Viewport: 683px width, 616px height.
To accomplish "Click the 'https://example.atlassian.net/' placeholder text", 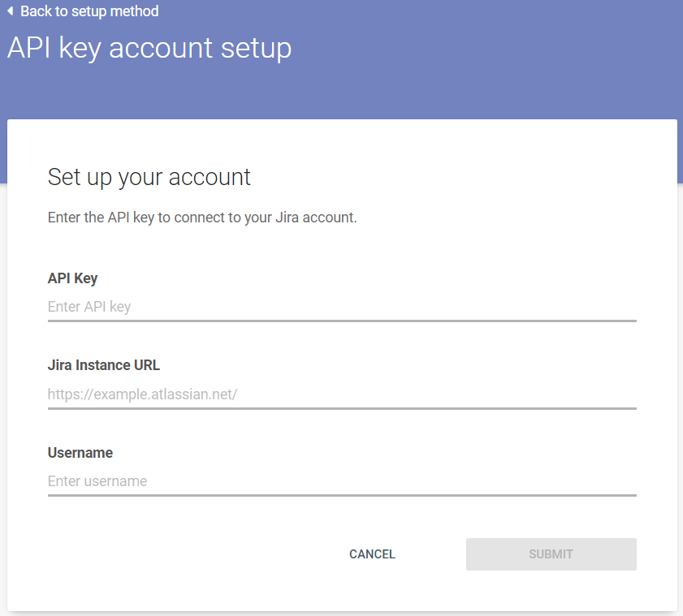I will click(x=142, y=394).
